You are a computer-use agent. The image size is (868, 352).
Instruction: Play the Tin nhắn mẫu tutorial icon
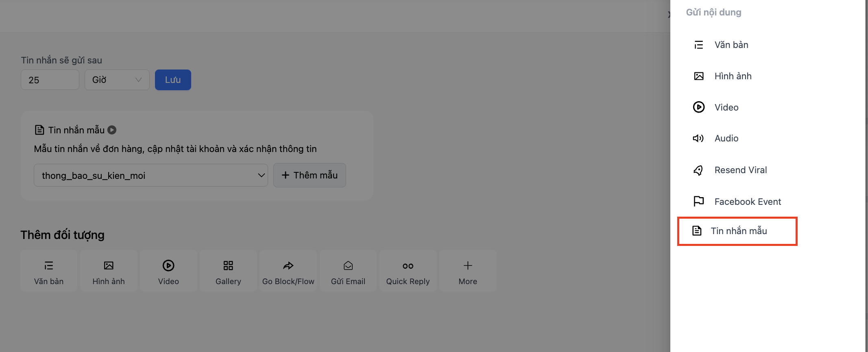(112, 130)
